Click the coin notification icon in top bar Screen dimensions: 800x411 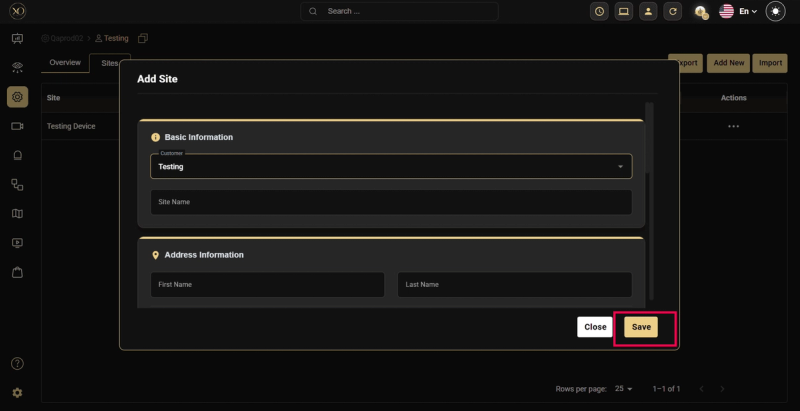pos(702,12)
